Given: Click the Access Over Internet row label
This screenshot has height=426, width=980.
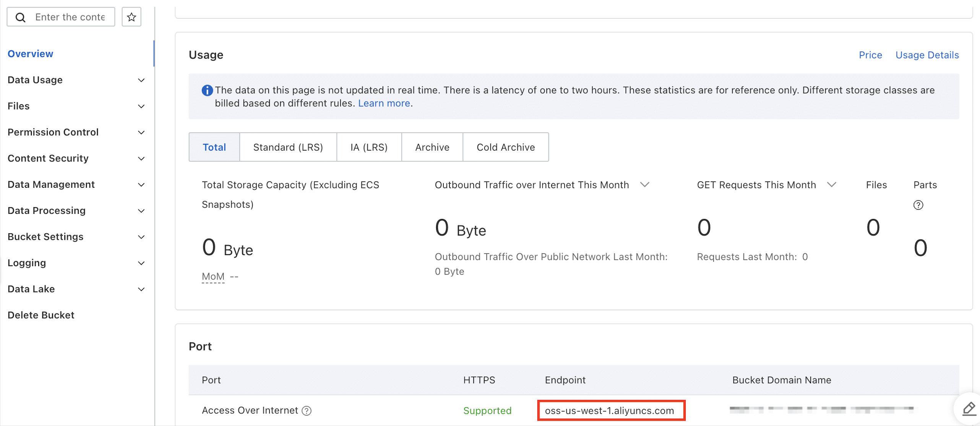Looking at the screenshot, I should [250, 411].
